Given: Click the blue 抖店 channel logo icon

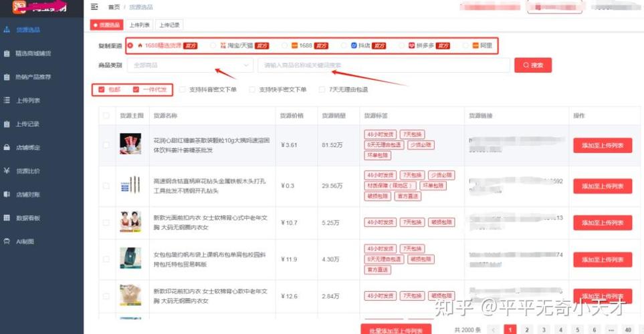Looking at the screenshot, I should (354, 45).
